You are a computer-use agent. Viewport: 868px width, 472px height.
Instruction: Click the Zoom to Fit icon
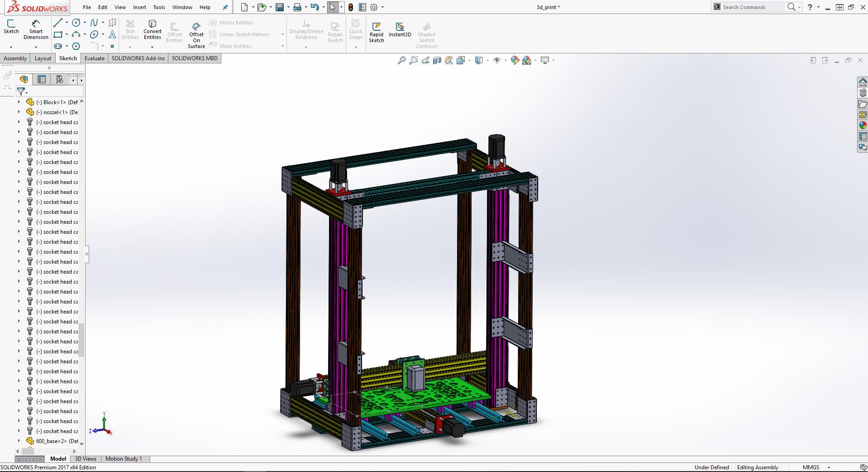click(x=401, y=60)
